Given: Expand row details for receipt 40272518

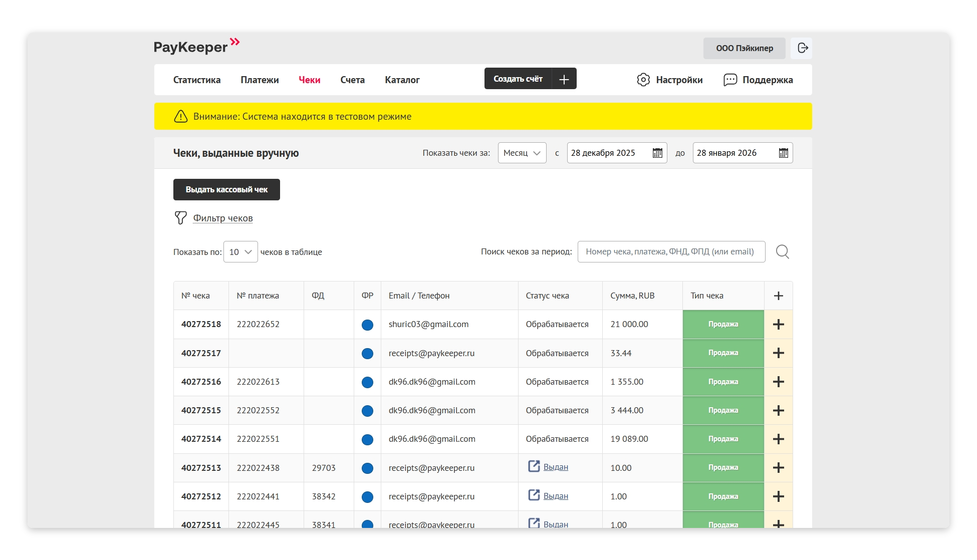Looking at the screenshot, I should [778, 325].
